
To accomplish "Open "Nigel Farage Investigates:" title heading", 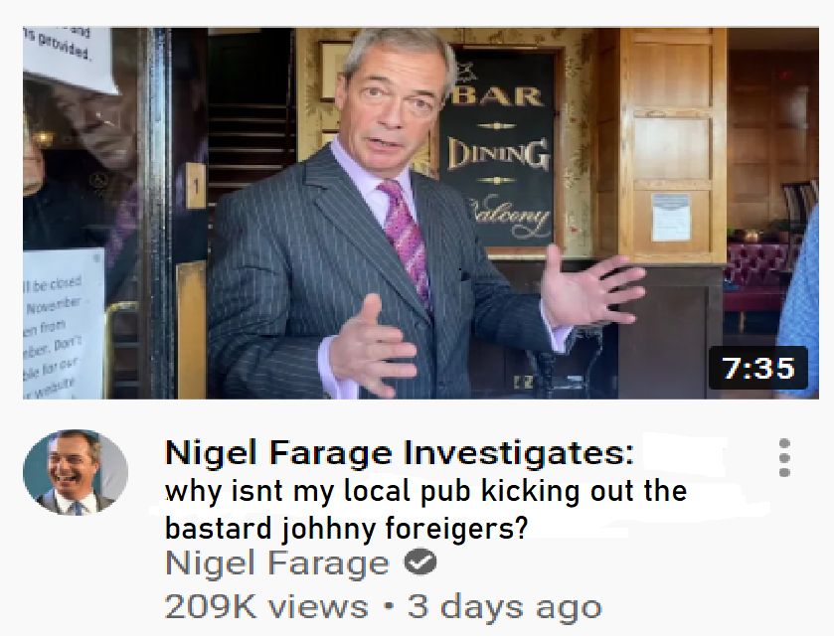I will pyautogui.click(x=400, y=452).
